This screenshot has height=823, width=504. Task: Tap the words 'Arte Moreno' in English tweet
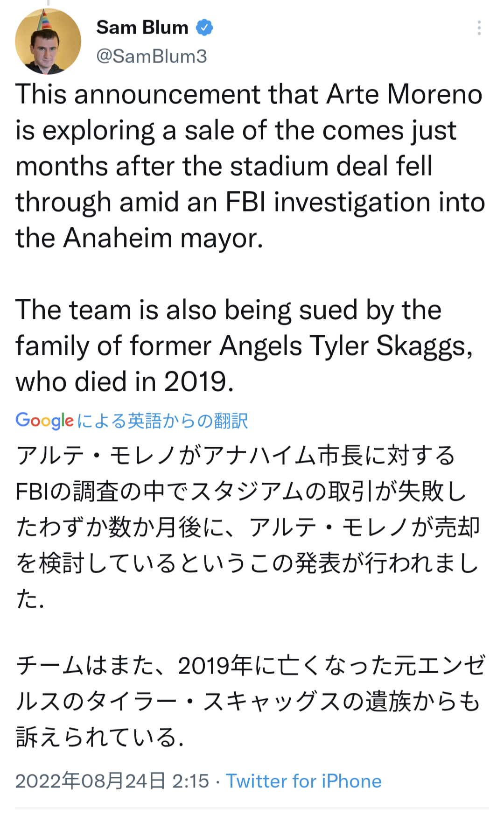[x=404, y=94]
